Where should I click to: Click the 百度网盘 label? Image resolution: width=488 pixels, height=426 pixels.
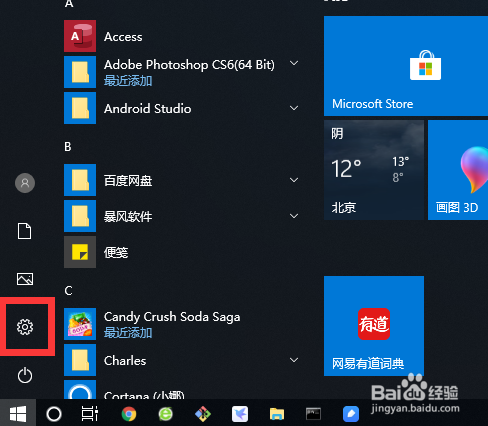point(128,181)
